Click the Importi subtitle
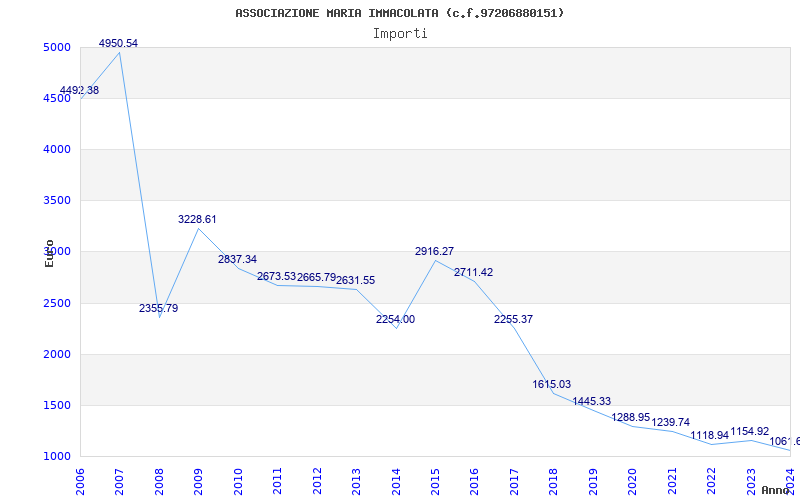Image resolution: width=800 pixels, height=500 pixels. (400, 34)
